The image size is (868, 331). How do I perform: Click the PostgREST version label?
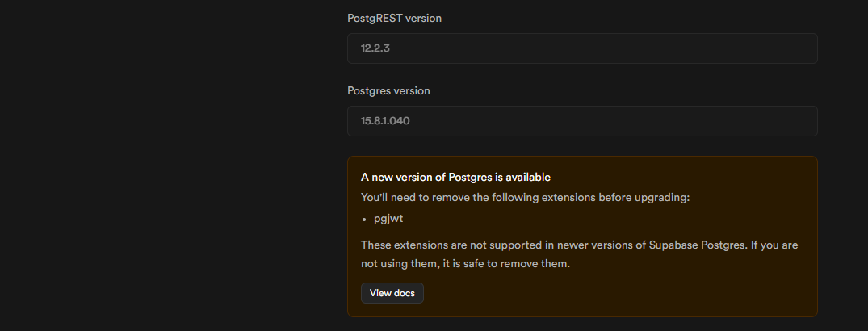click(394, 18)
